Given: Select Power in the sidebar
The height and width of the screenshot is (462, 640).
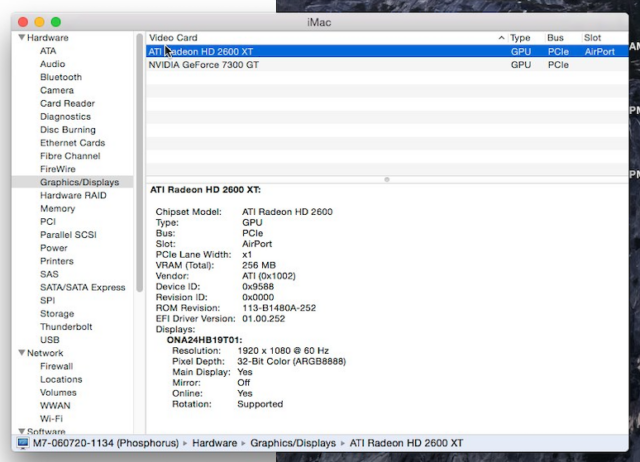Looking at the screenshot, I should click(53, 248).
